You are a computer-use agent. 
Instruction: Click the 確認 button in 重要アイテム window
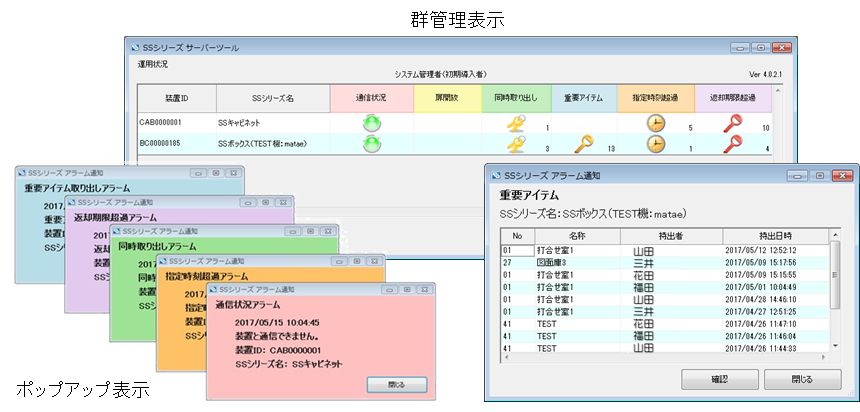(720, 379)
